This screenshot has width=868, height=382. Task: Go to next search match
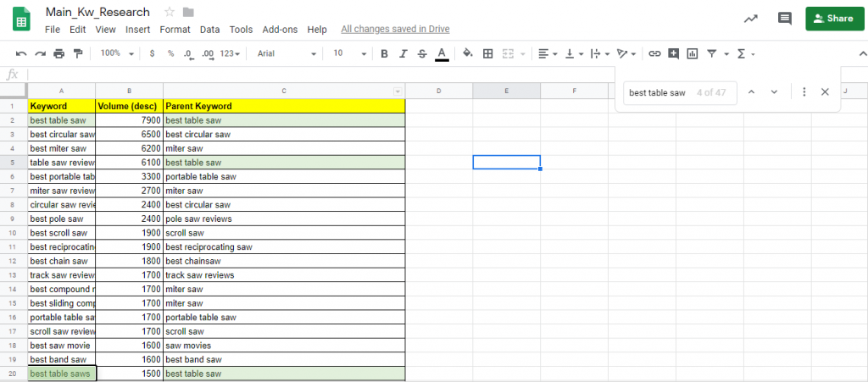tap(775, 92)
